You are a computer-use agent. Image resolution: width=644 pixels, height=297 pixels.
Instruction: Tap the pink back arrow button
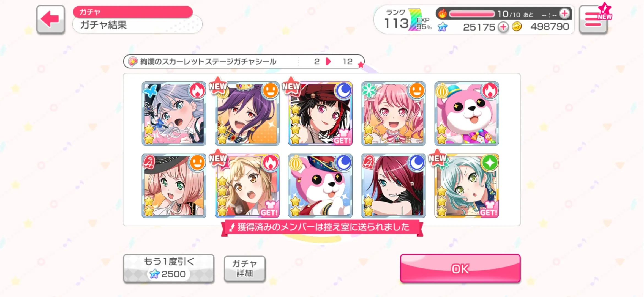click(51, 19)
